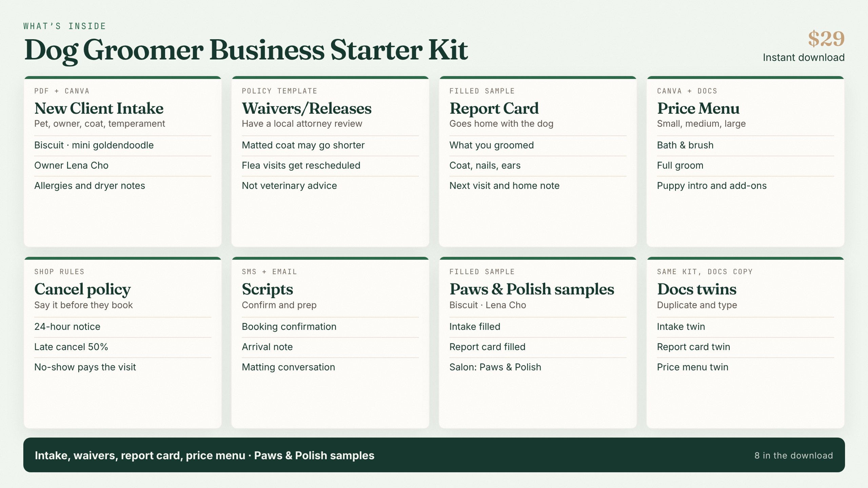
Task: Click 'Booking confirmation' row
Action: 330,327
